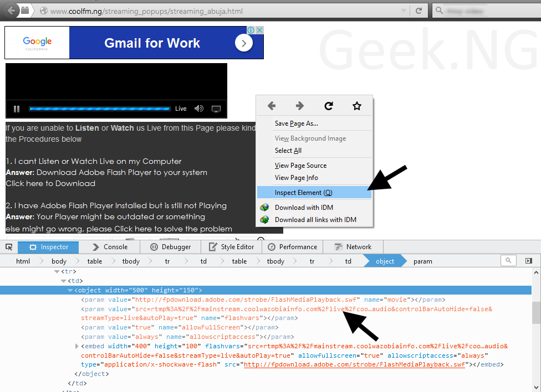Click the markup view scrollbar up arrow
This screenshot has width=541, height=392.
click(x=536, y=272)
